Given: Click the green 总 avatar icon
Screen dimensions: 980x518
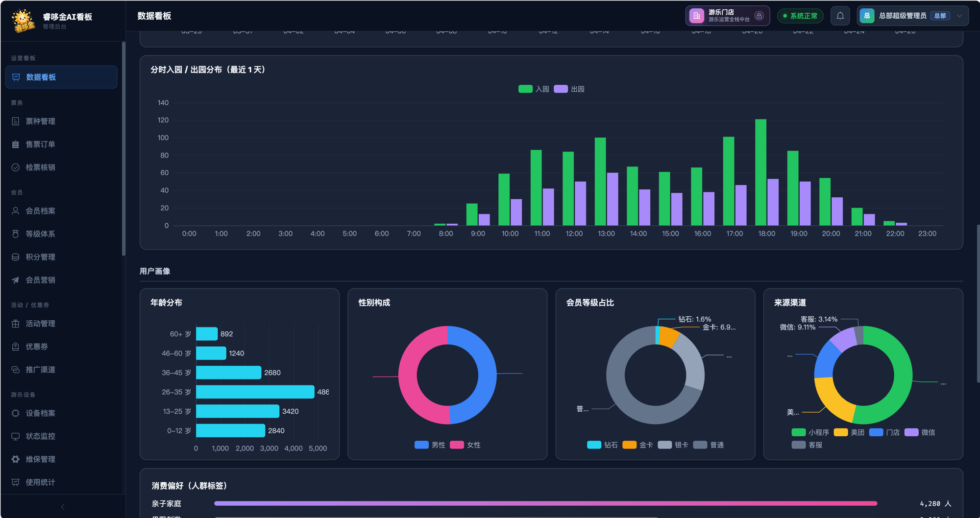Looking at the screenshot, I should [867, 16].
